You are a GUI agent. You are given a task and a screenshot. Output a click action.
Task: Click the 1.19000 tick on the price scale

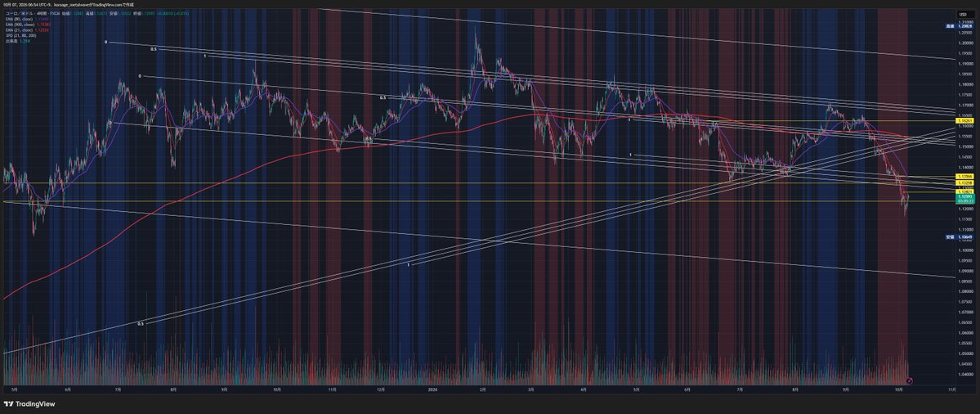[x=965, y=63]
